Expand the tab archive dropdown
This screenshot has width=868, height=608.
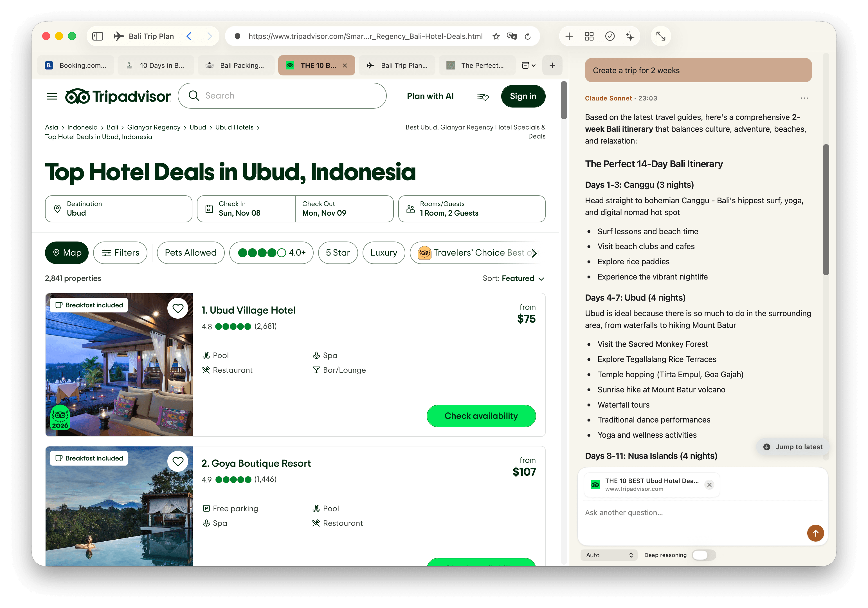[528, 65]
